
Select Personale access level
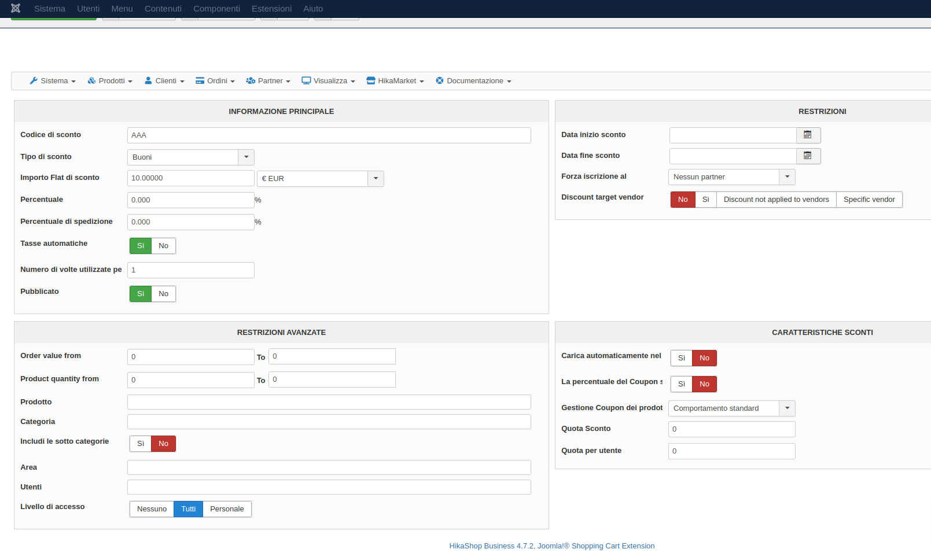coord(227,509)
